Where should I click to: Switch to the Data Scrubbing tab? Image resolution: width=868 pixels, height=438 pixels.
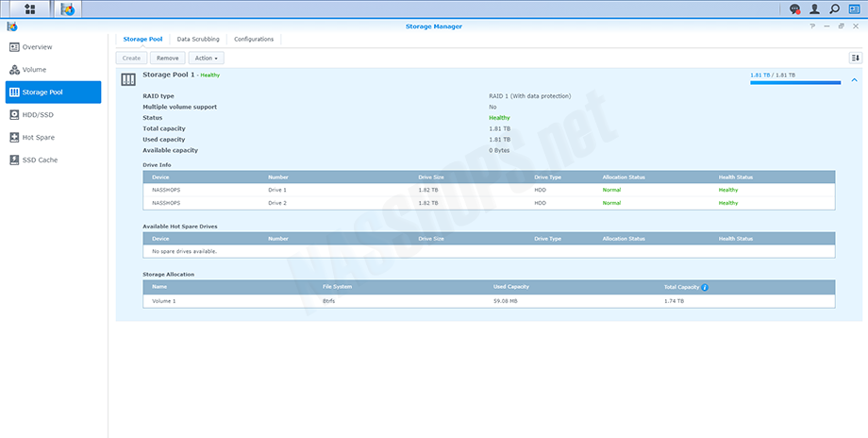pyautogui.click(x=198, y=40)
